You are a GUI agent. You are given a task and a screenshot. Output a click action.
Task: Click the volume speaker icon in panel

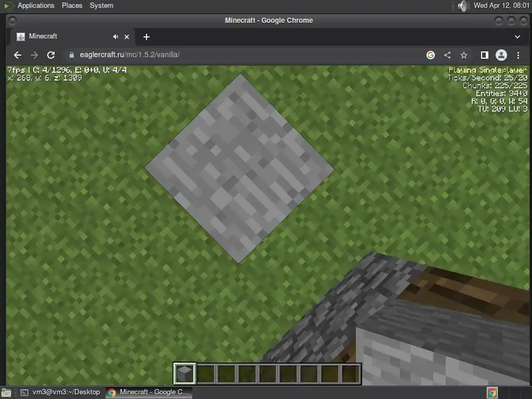click(x=462, y=6)
